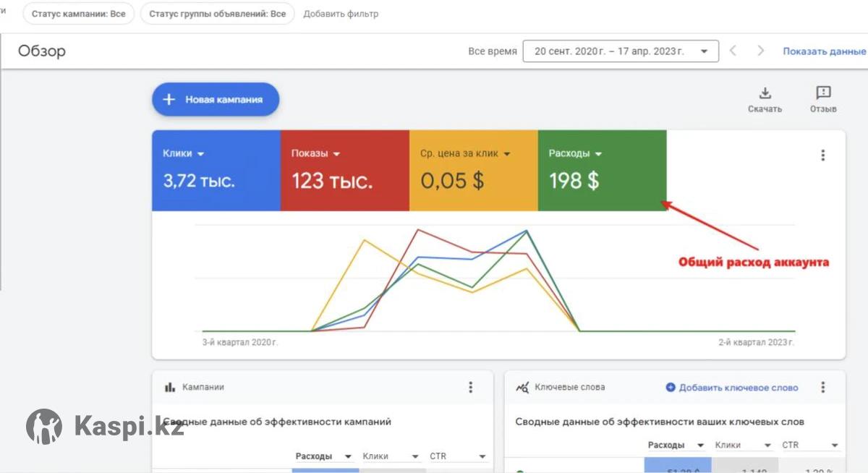Open CTR column dropdown in Кампании card
Screen dimensions: 868x473
(x=458, y=456)
